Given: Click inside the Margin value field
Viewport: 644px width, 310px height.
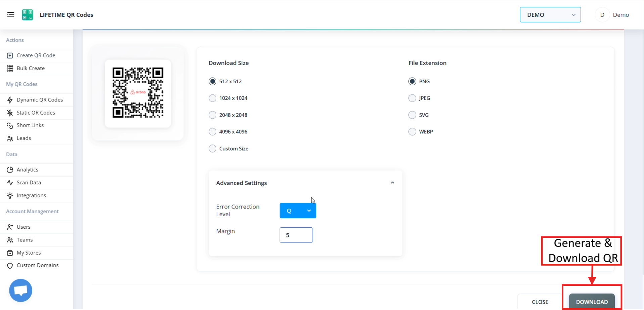Looking at the screenshot, I should (296, 235).
